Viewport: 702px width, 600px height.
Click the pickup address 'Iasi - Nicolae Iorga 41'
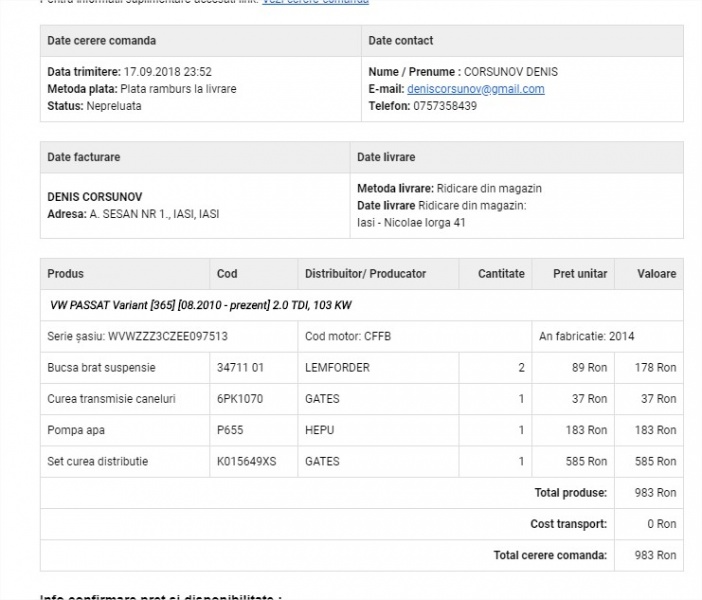[411, 222]
